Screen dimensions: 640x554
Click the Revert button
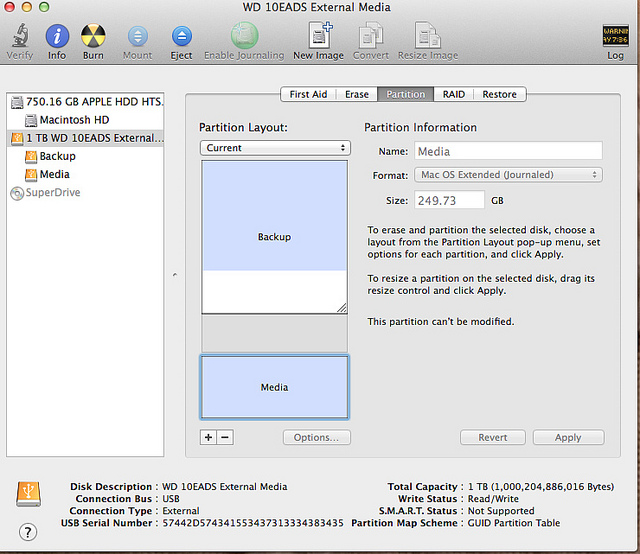(x=493, y=437)
